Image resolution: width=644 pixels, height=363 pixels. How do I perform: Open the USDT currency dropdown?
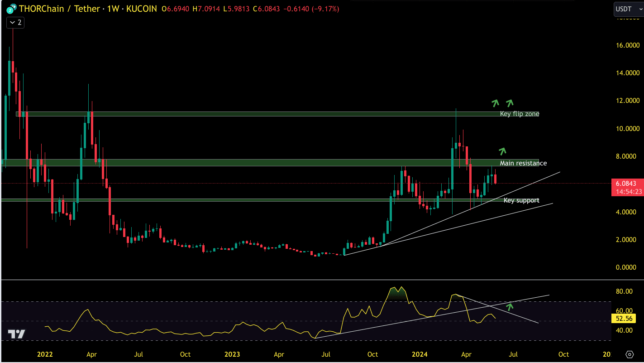coord(629,9)
